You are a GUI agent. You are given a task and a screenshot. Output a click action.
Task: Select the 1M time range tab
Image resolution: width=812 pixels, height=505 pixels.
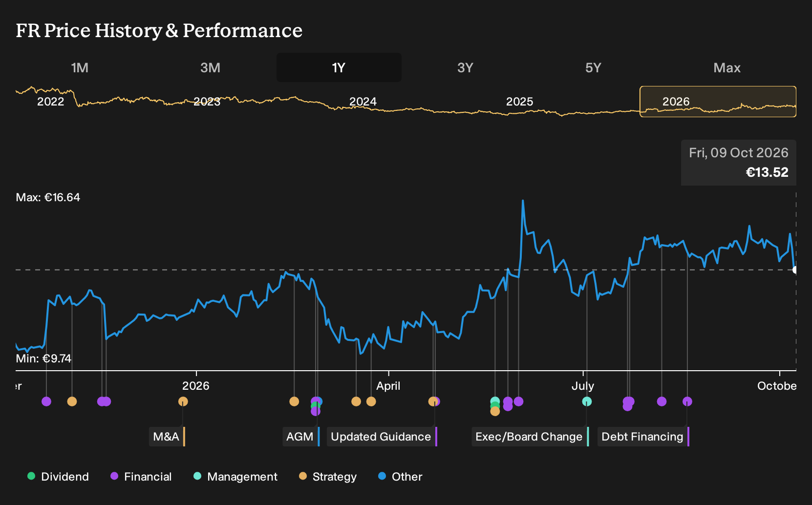pyautogui.click(x=80, y=67)
